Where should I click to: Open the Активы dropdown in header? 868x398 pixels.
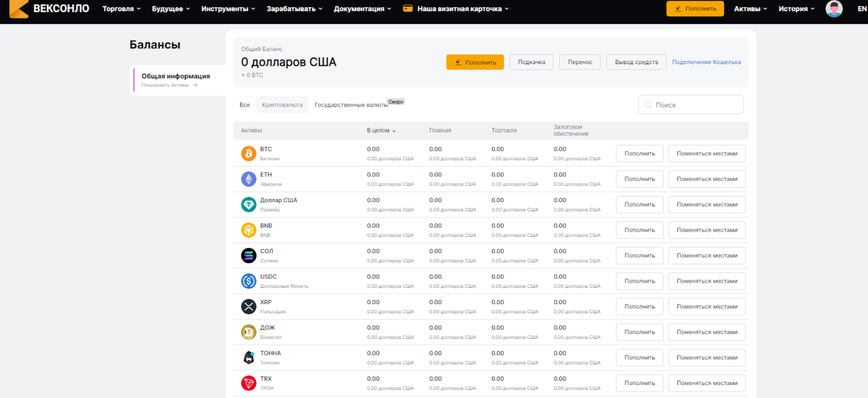[750, 9]
